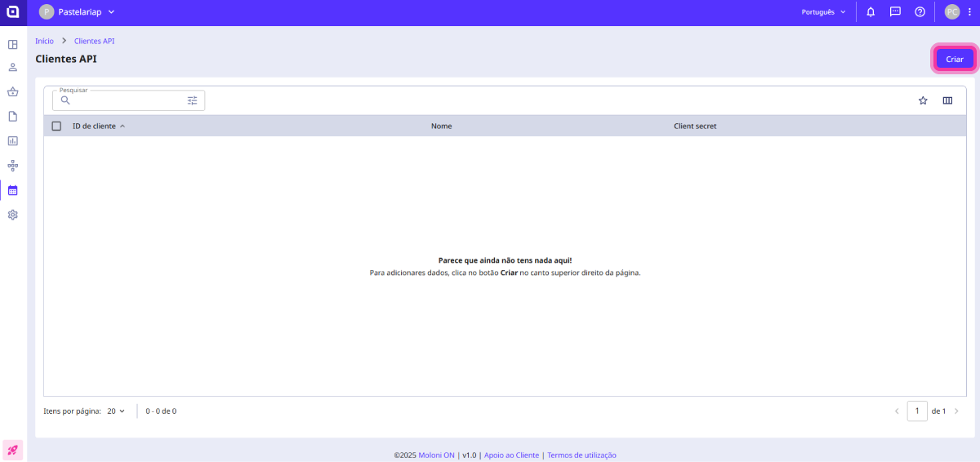Click the star favorites icon
Image resolution: width=980 pixels, height=462 pixels.
pyautogui.click(x=923, y=100)
